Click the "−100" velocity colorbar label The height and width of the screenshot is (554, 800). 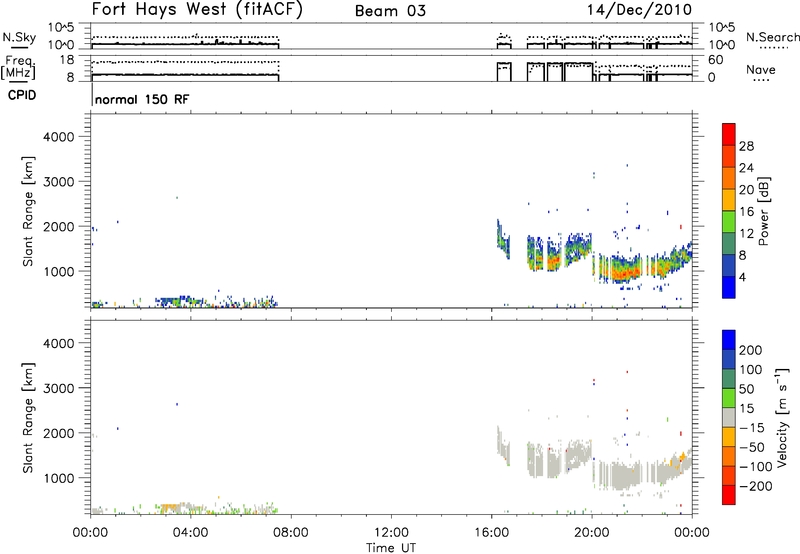point(756,467)
